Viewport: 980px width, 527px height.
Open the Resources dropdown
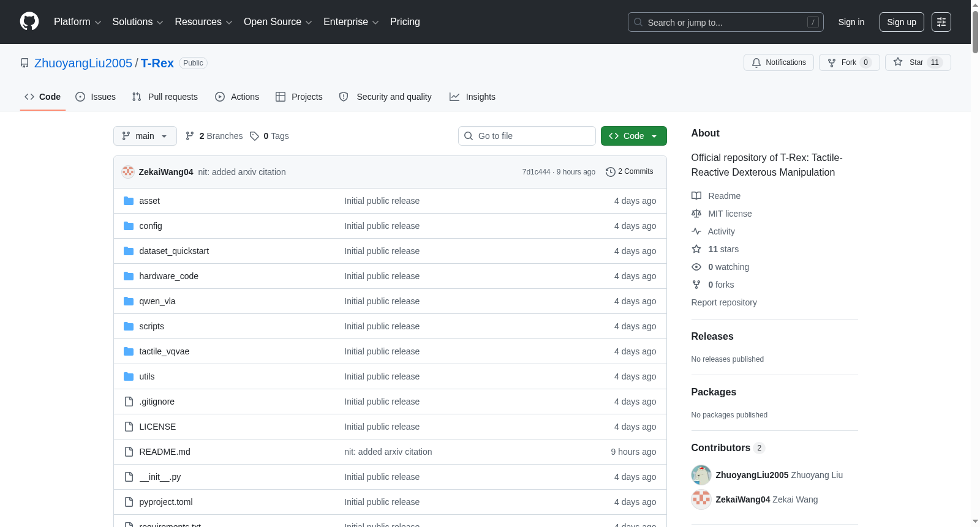203,22
